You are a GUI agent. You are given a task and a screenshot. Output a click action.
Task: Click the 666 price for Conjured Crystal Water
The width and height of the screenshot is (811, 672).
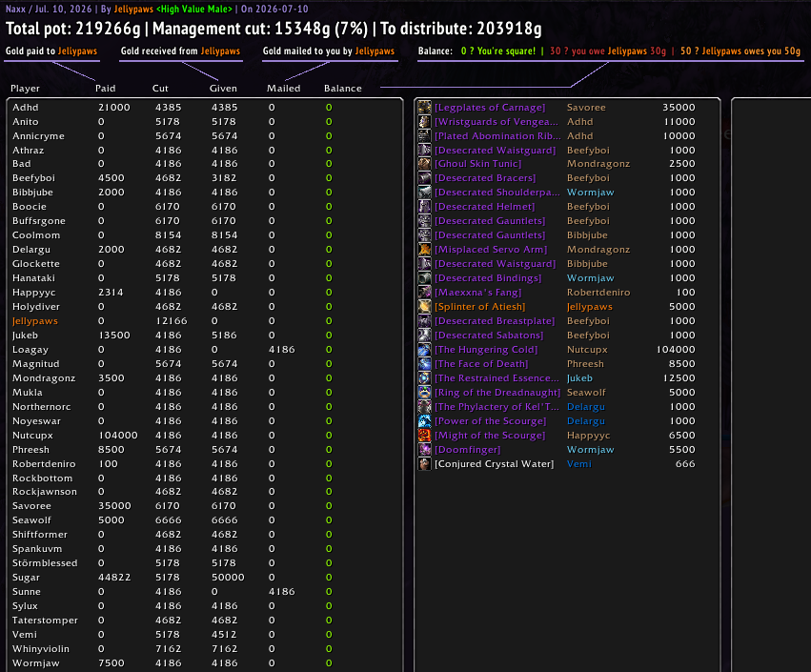pos(685,464)
